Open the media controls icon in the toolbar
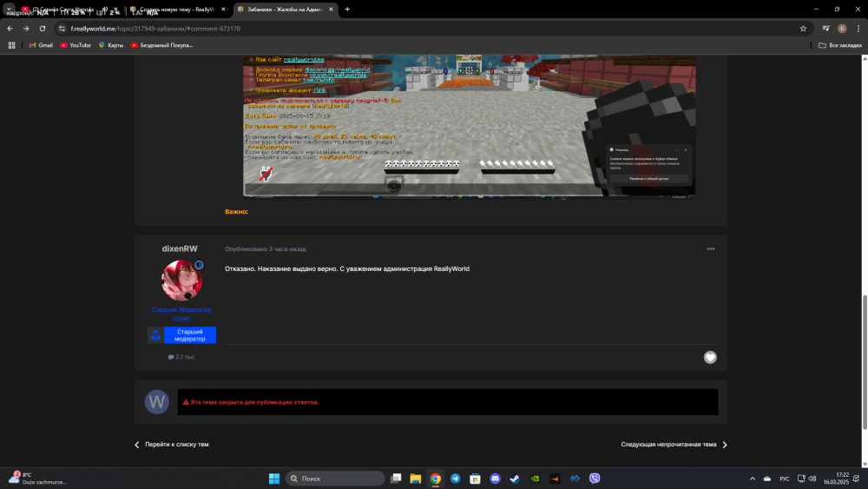 [826, 29]
